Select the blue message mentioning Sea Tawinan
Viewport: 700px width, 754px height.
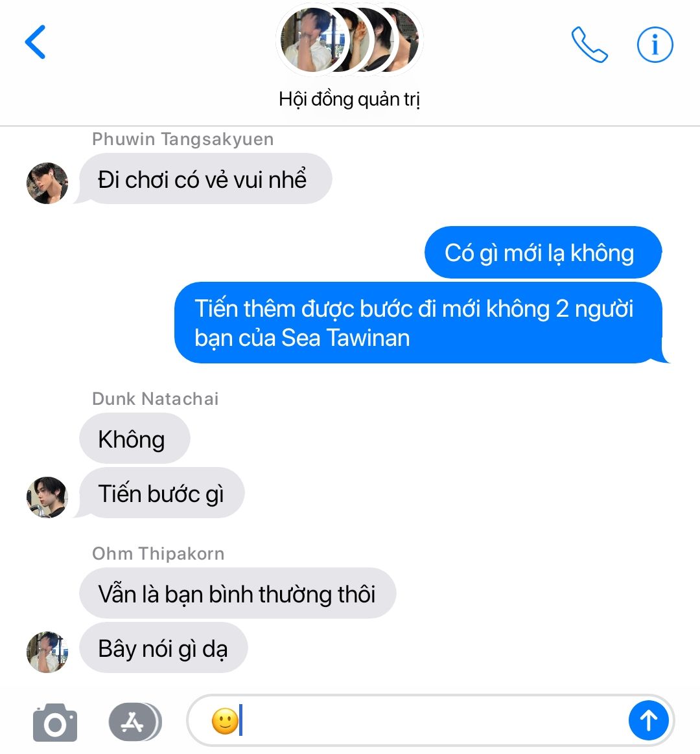[419, 323]
